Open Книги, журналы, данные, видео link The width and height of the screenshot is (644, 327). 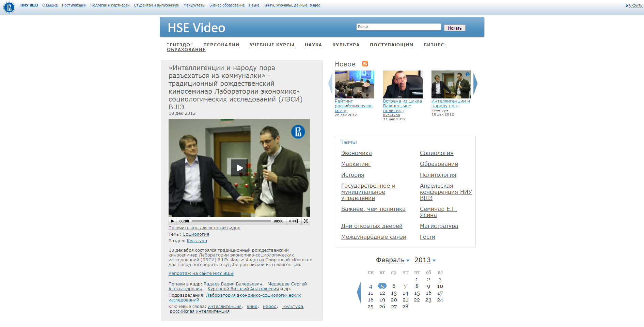pos(292,5)
